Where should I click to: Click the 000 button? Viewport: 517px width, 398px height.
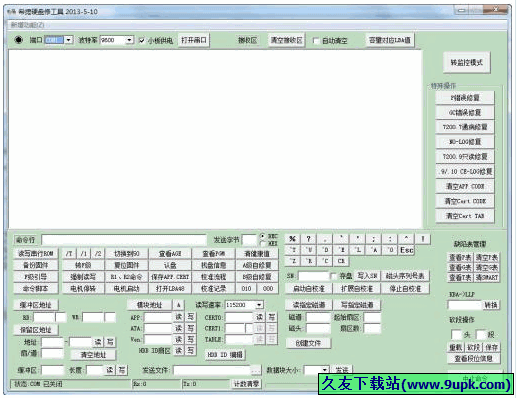(268, 288)
